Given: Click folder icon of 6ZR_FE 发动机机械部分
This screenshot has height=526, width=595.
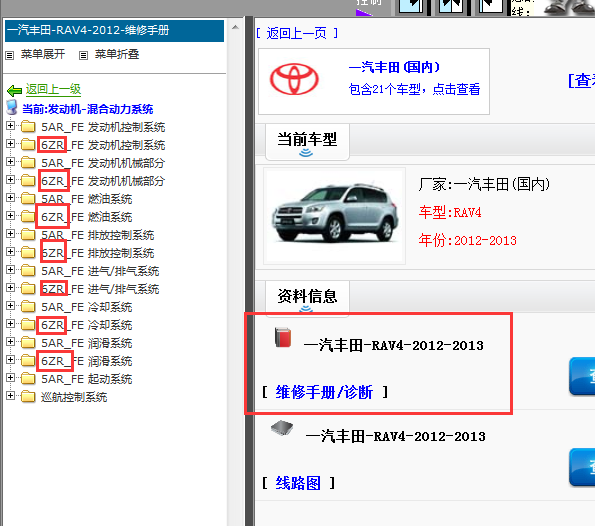Looking at the screenshot, I should pos(28,181).
